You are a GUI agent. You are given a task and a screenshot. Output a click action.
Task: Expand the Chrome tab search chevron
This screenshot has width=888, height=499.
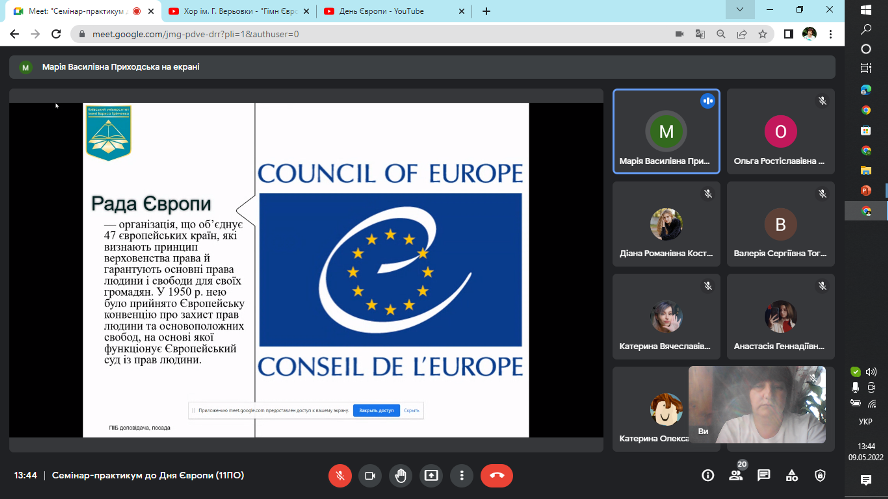click(739, 10)
